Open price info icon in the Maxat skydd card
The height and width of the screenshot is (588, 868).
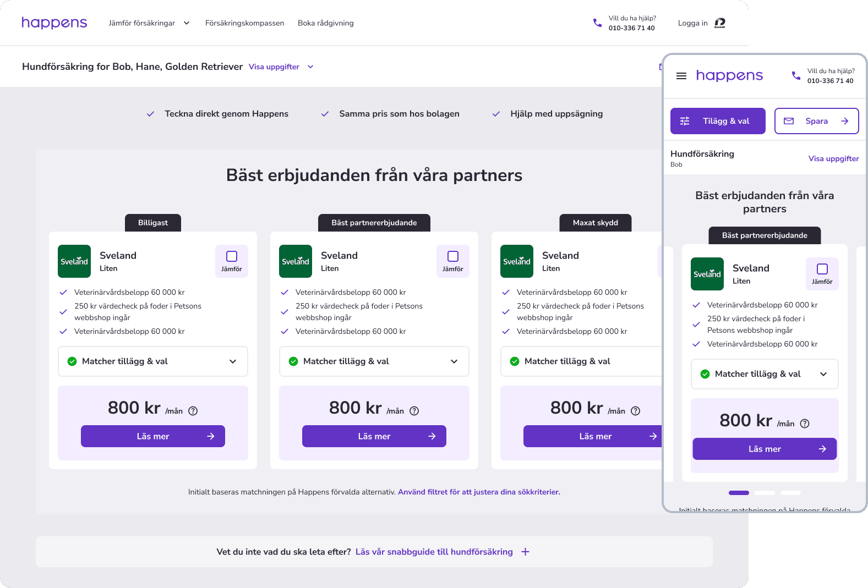point(636,411)
